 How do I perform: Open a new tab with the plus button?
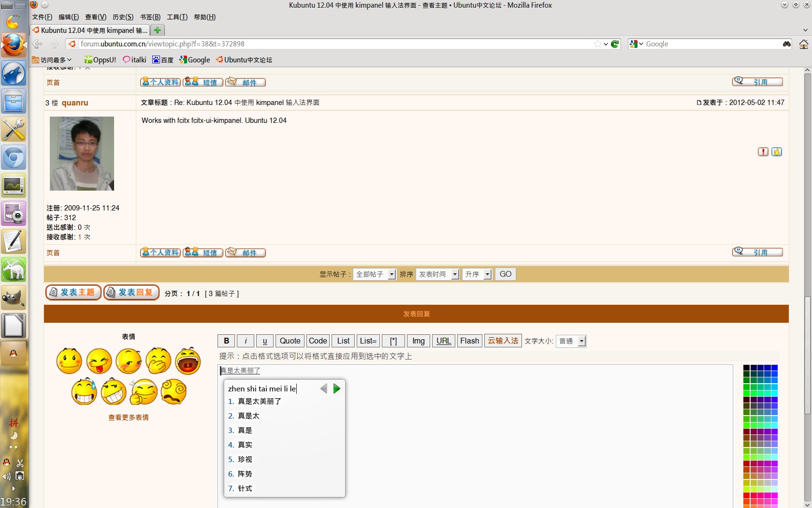click(x=157, y=30)
